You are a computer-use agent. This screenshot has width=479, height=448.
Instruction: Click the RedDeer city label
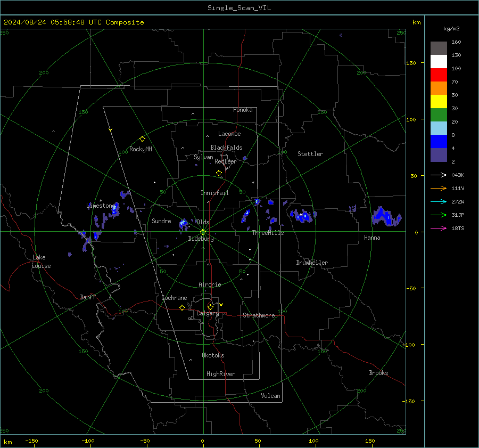(226, 161)
